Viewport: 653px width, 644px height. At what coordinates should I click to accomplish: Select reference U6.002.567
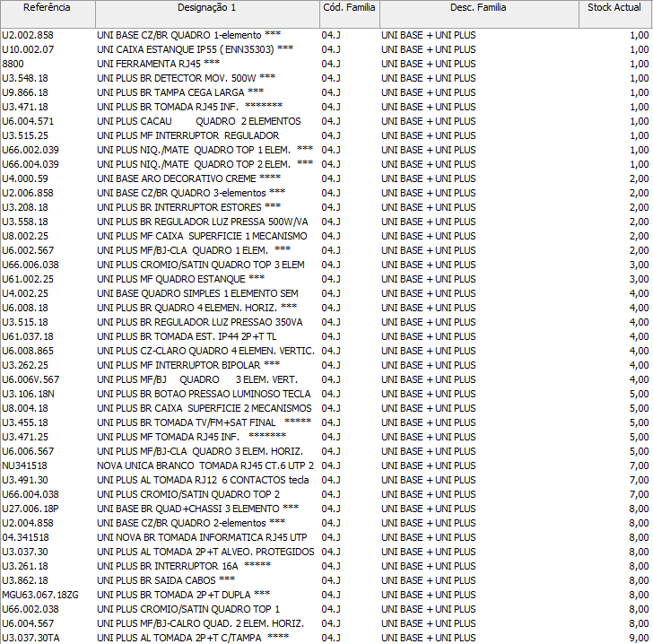click(28, 251)
